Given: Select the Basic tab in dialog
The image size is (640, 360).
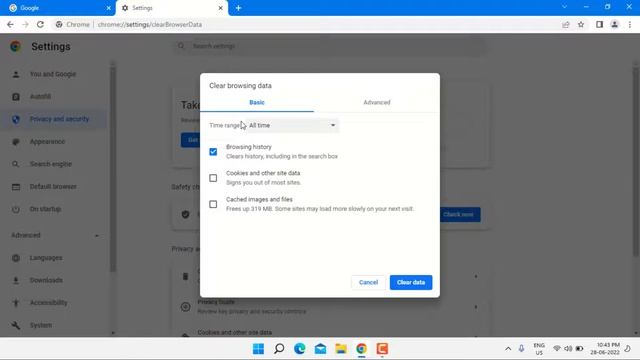Looking at the screenshot, I should (257, 102).
